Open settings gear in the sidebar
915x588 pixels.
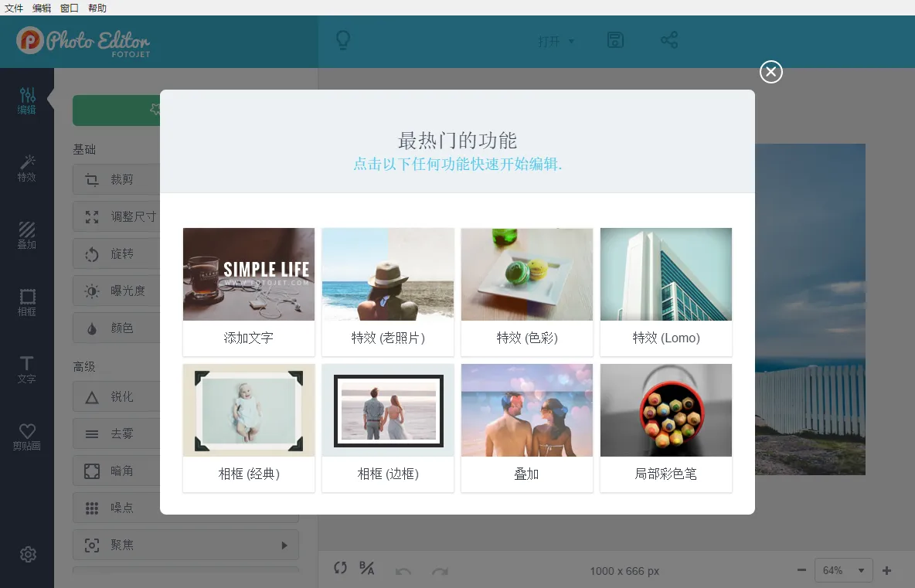tap(28, 554)
